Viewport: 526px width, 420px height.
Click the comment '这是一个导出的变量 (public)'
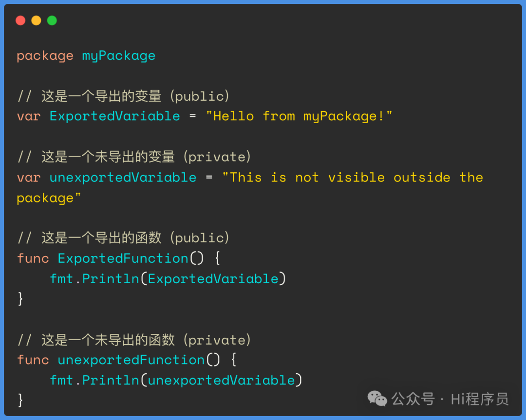(135, 96)
